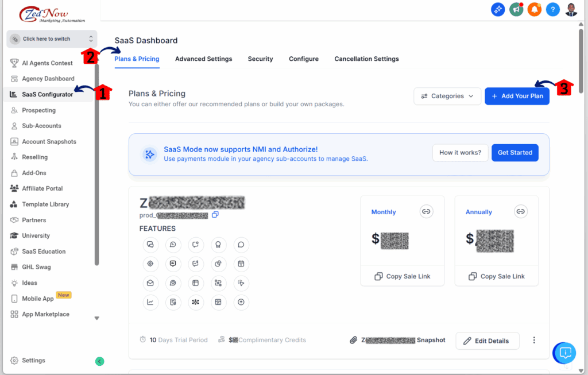The image size is (588, 375).
Task: Click the paperclip Snapshot attachment icon
Action: pyautogui.click(x=353, y=340)
